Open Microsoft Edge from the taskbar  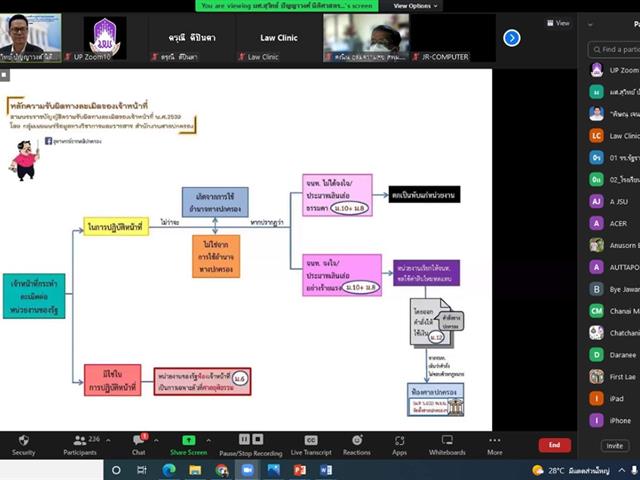(169, 470)
